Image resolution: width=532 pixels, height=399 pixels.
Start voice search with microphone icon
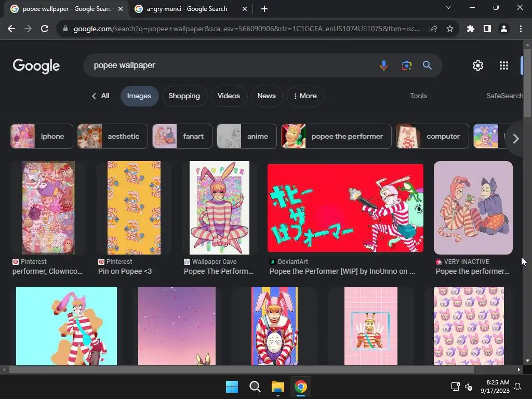pyautogui.click(x=384, y=65)
